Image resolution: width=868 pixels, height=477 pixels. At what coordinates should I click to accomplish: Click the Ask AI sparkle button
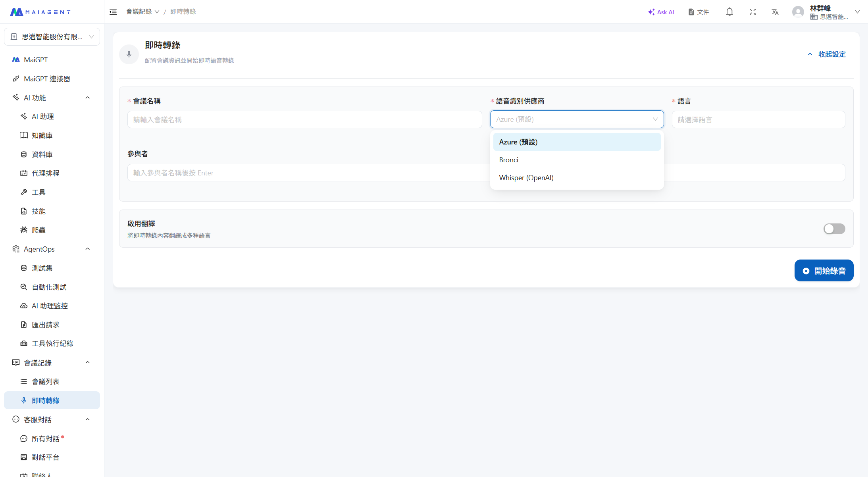pos(661,12)
